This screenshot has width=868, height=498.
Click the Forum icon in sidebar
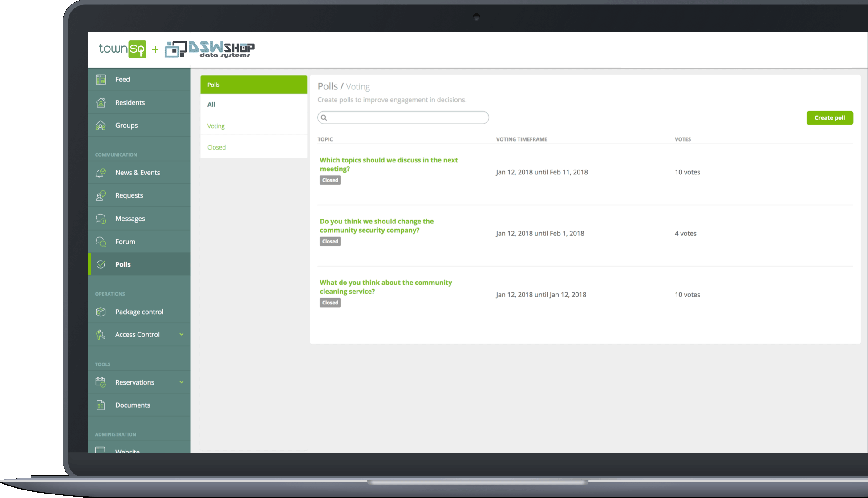point(101,241)
